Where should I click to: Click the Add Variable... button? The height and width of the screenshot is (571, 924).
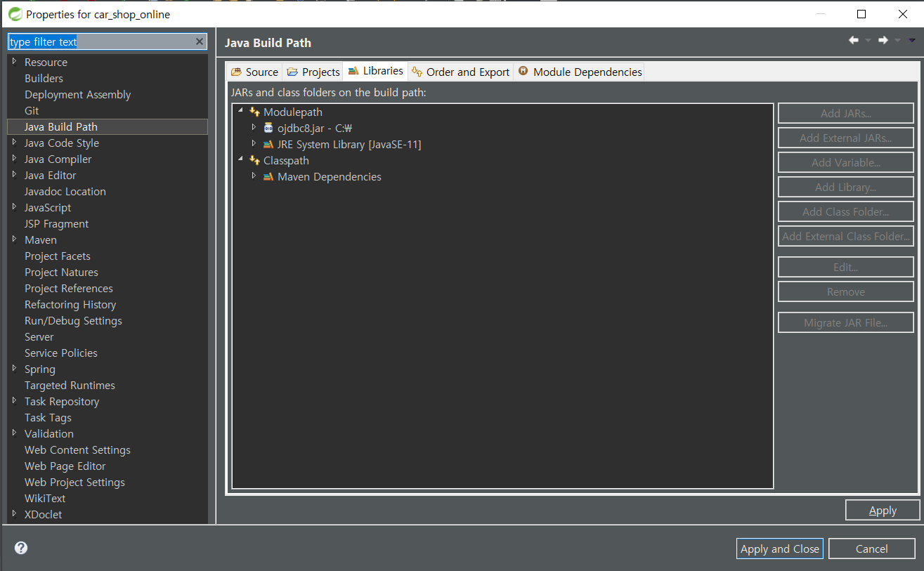pyautogui.click(x=846, y=162)
